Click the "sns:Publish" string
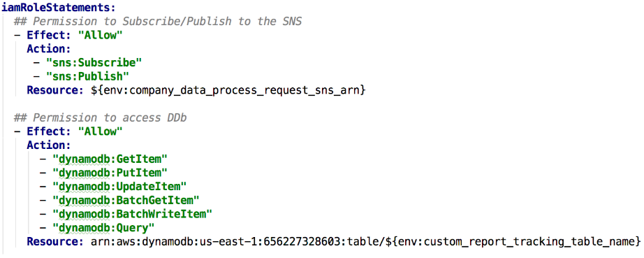 pyautogui.click(x=87, y=76)
